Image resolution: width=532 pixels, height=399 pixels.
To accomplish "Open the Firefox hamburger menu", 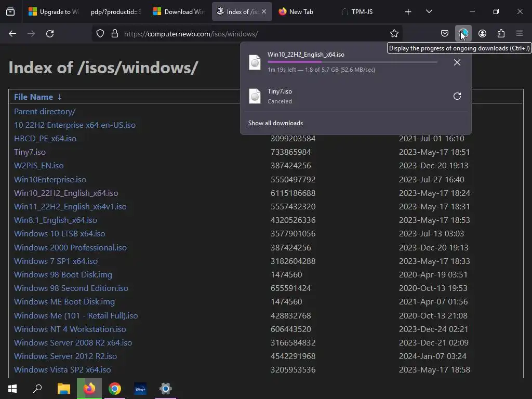I will click(520, 34).
